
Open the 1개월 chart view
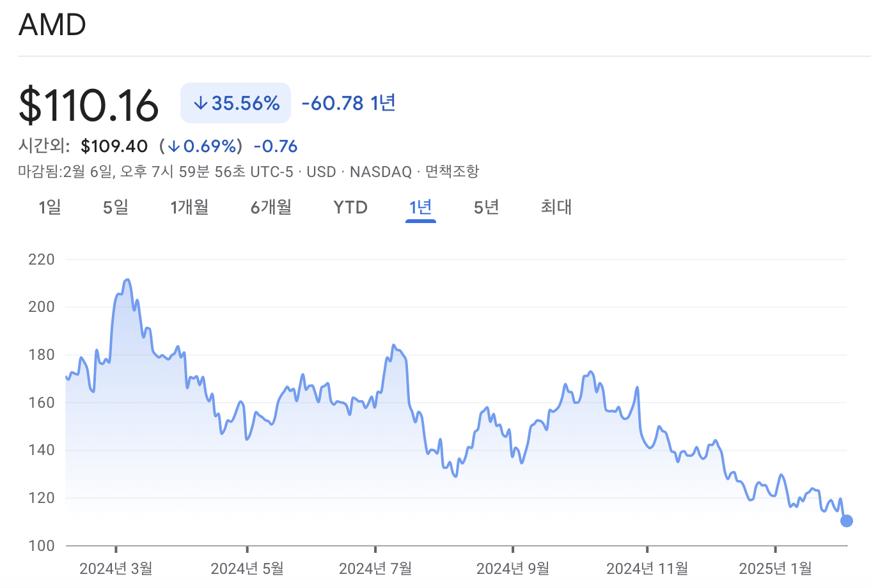click(x=189, y=207)
